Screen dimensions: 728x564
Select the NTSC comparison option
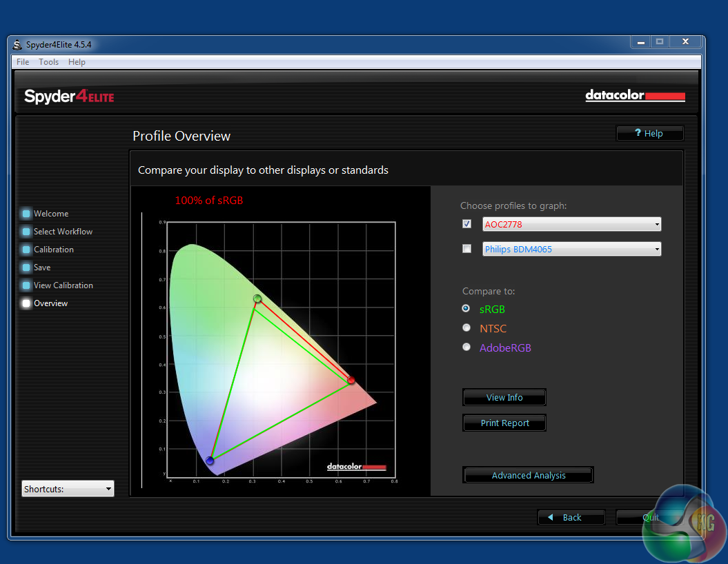tap(466, 328)
